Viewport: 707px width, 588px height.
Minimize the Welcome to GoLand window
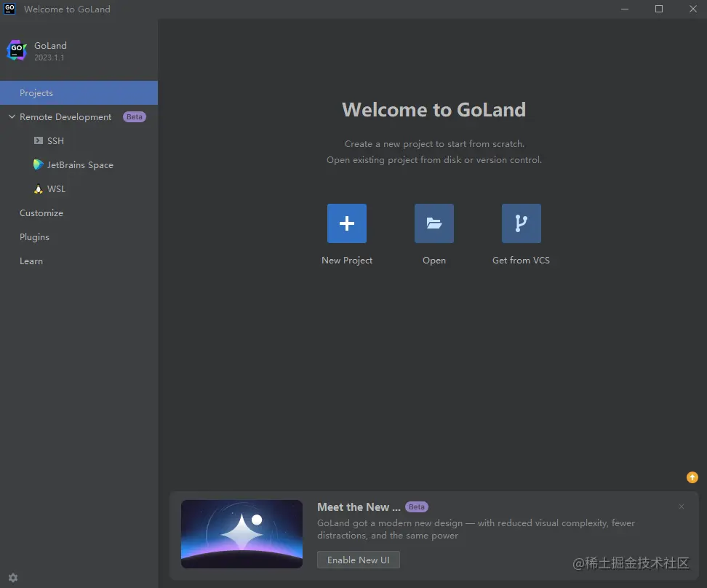click(x=625, y=9)
